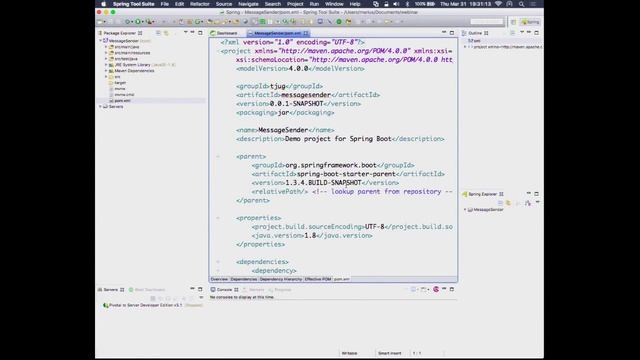The height and width of the screenshot is (360, 640).
Task: Select the Spring perspective button
Action: [531, 22]
